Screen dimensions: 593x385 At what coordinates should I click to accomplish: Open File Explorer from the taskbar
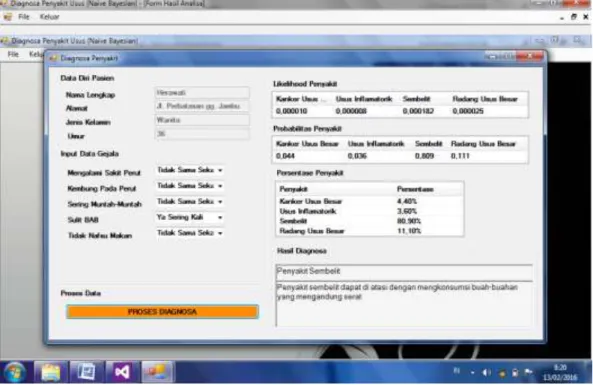pyautogui.click(x=51, y=372)
